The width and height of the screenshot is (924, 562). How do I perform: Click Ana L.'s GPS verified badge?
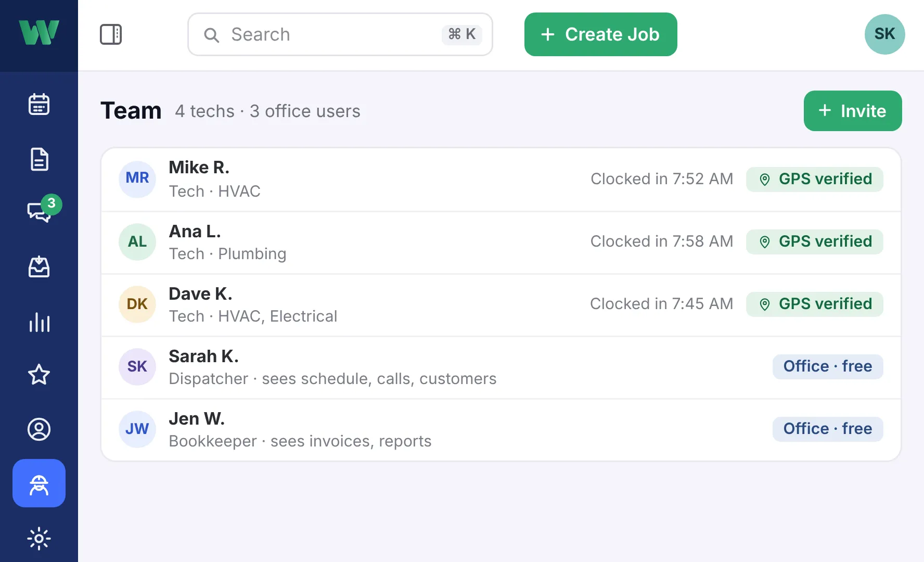coord(815,242)
